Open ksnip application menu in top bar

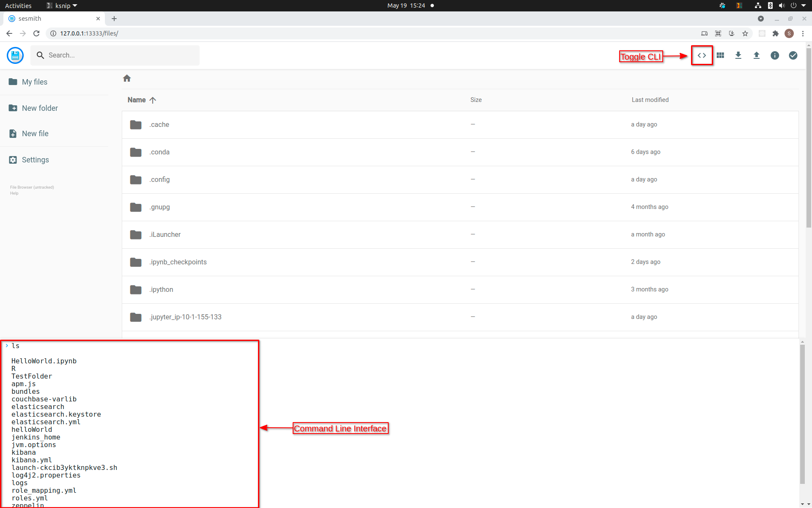click(x=62, y=5)
